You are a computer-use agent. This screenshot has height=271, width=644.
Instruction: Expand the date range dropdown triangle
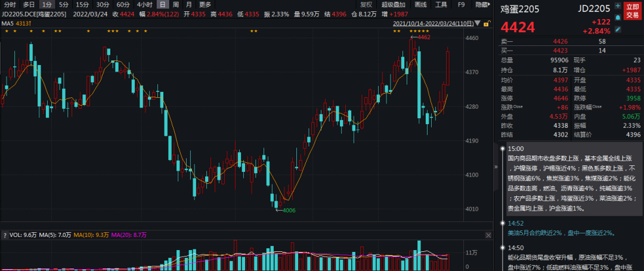[478, 24]
